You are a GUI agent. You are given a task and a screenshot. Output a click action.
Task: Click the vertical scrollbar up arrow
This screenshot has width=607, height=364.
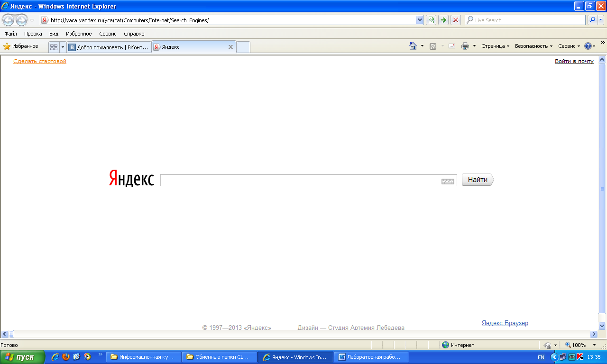pos(602,60)
